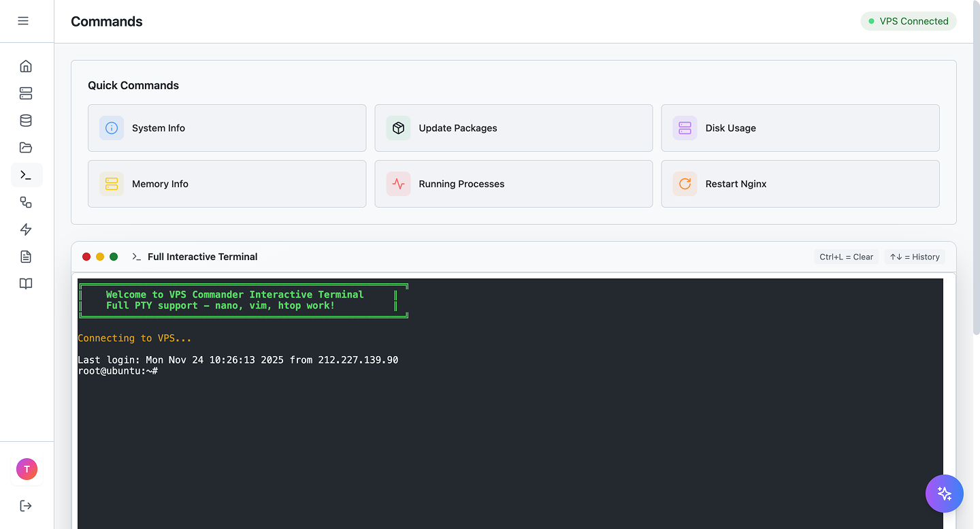The height and width of the screenshot is (529, 980).
Task: Select the servers icon in the sidebar
Action: (25, 93)
